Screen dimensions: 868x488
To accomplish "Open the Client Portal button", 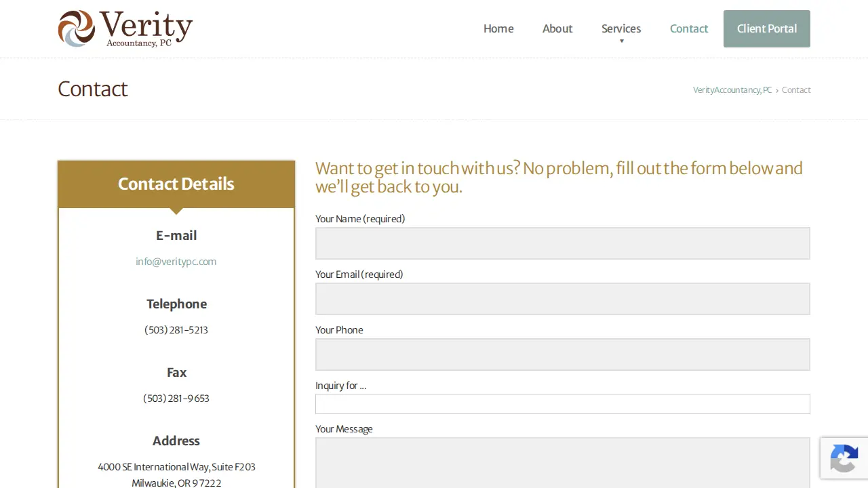I will (x=767, y=28).
